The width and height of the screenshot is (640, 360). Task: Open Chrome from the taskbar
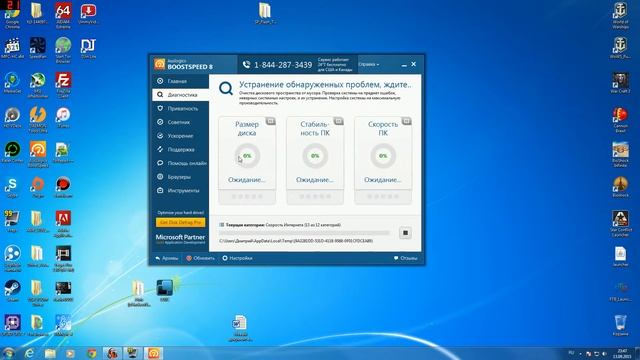(x=92, y=353)
